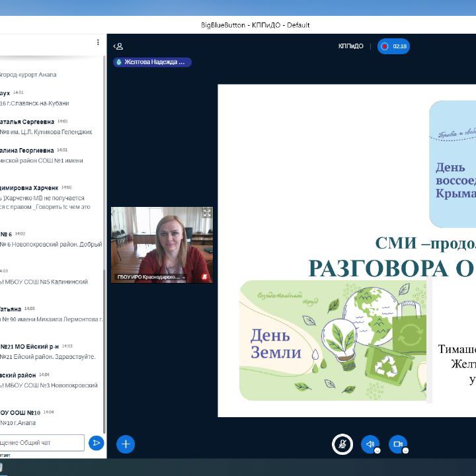This screenshot has height=476, width=476.
Task: Open the chat options three-dot menu
Action: click(98, 42)
